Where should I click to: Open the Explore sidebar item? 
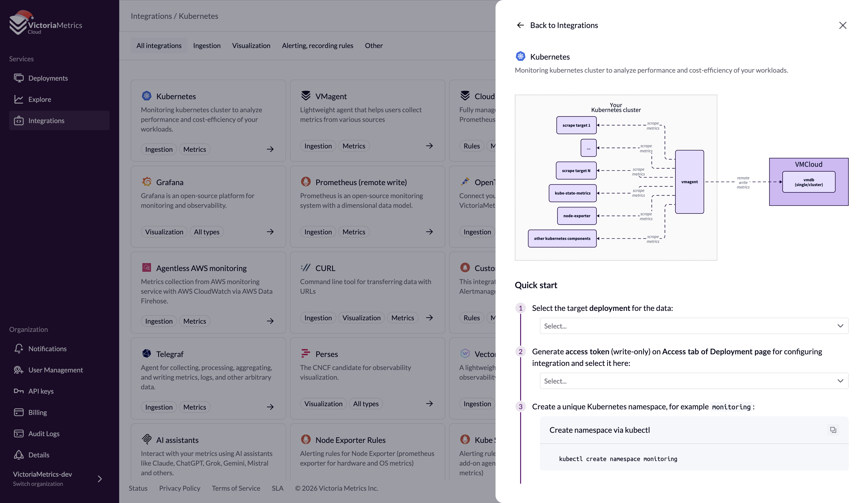[40, 99]
